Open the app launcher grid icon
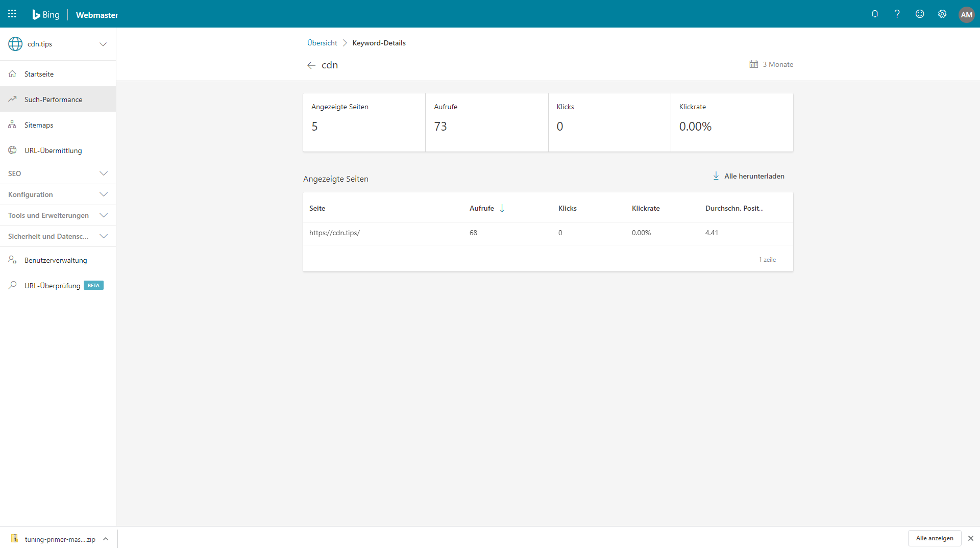Screen dimensions: 980x551 pos(12,14)
